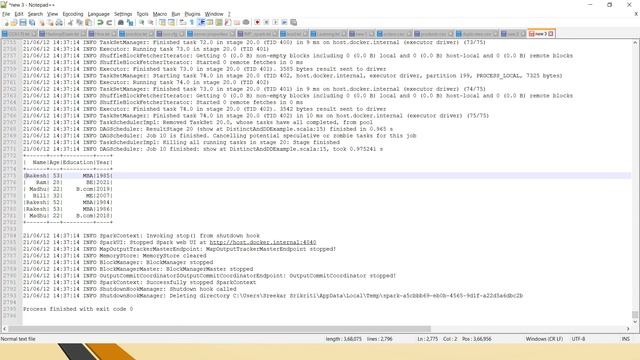This screenshot has width=640, height=360.
Task: Toggle Word Wrap in the toolbar
Action: pyautogui.click(x=182, y=22)
